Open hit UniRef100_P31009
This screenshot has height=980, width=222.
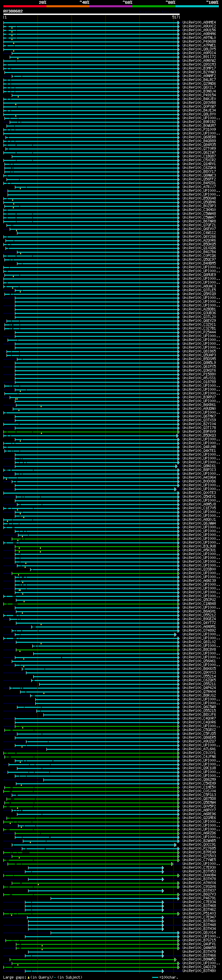[199, 129]
